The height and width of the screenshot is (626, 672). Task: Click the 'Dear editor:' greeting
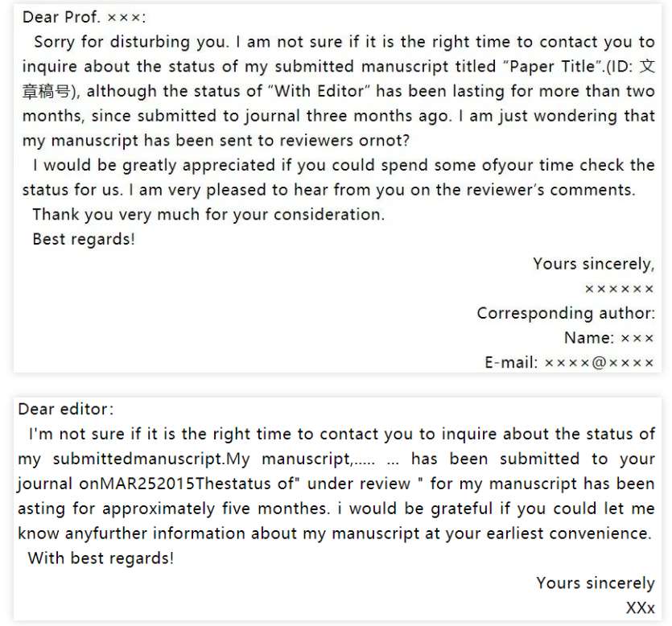[66, 410]
